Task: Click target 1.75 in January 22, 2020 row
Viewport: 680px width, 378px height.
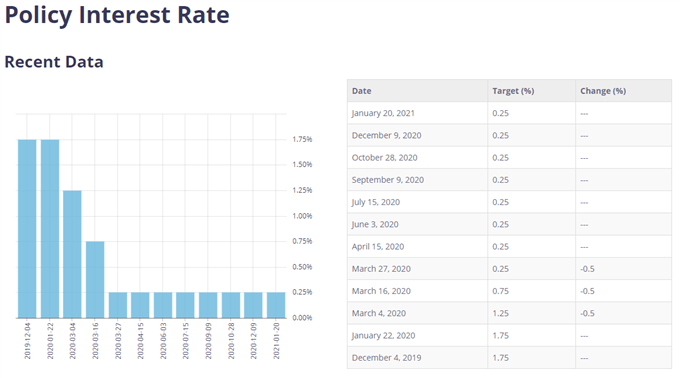Action: pos(500,336)
